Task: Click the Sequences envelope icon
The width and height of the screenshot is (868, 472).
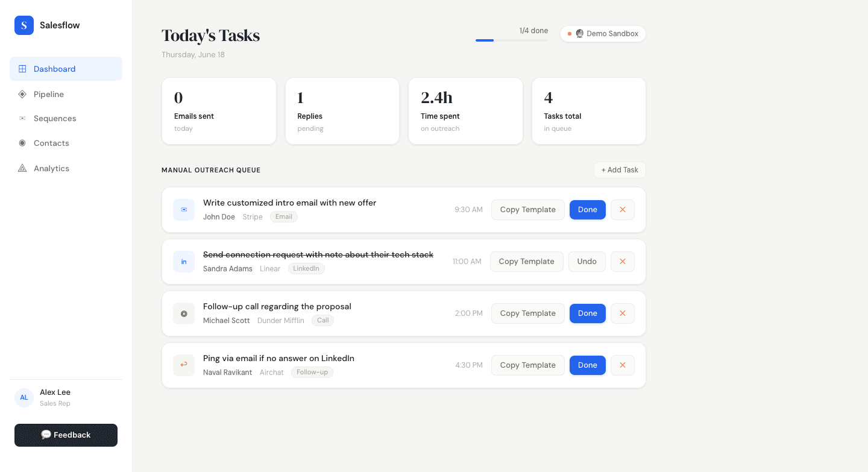Action: tap(22, 118)
